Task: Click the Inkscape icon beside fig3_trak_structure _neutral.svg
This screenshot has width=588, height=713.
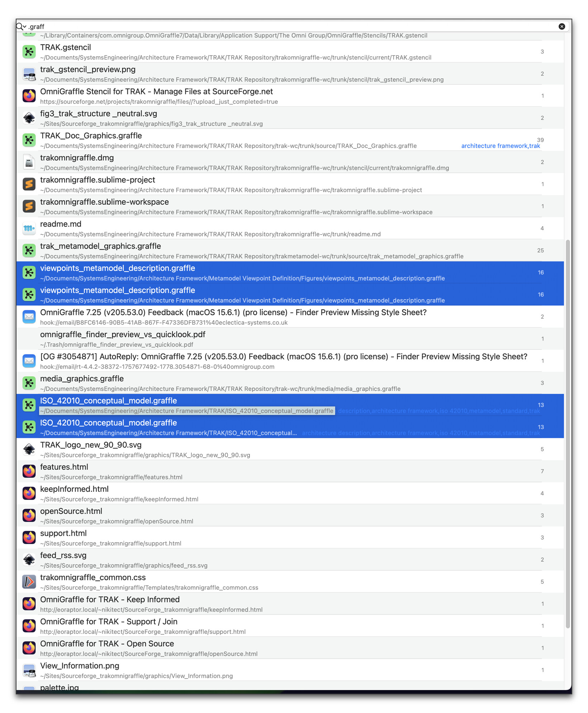Action: click(29, 118)
